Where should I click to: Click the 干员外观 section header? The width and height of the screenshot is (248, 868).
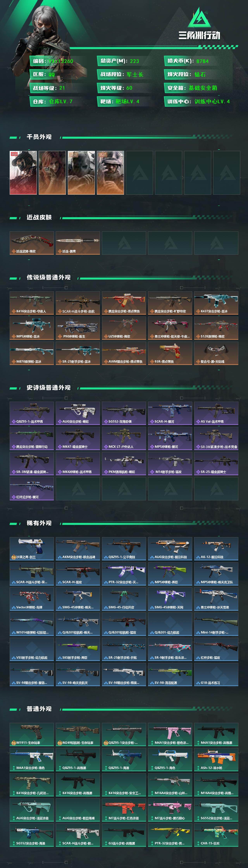point(39,137)
